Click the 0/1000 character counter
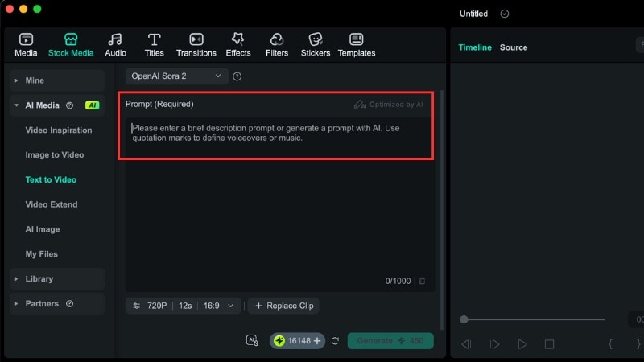 [398, 281]
